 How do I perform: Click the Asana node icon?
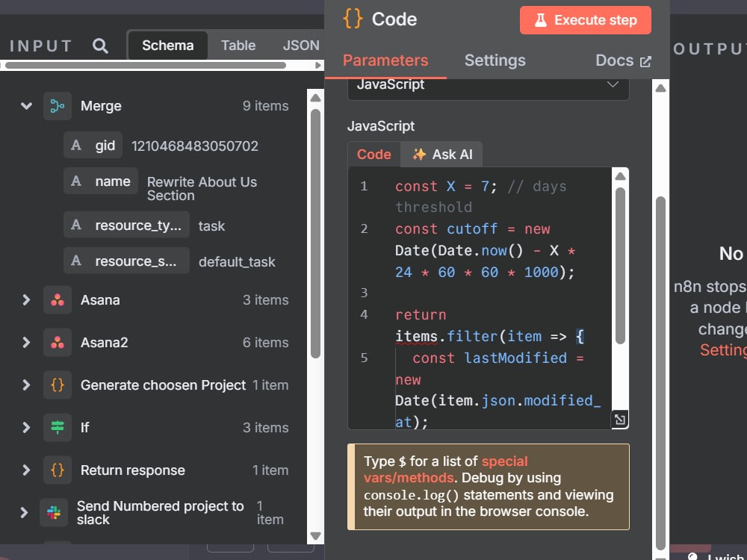pyautogui.click(x=58, y=300)
